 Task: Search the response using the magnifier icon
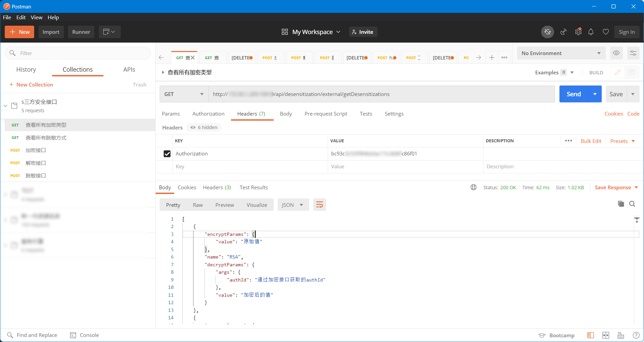[632, 204]
